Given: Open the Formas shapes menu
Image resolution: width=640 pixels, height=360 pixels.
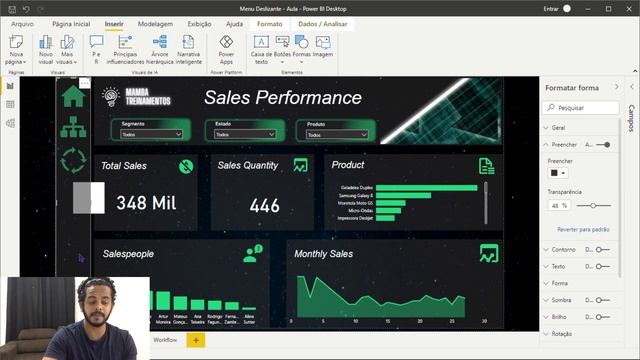Looking at the screenshot, I should coord(302,49).
